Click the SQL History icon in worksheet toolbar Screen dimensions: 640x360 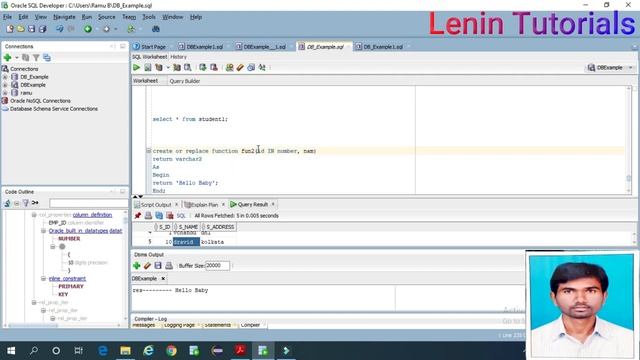(x=251, y=67)
